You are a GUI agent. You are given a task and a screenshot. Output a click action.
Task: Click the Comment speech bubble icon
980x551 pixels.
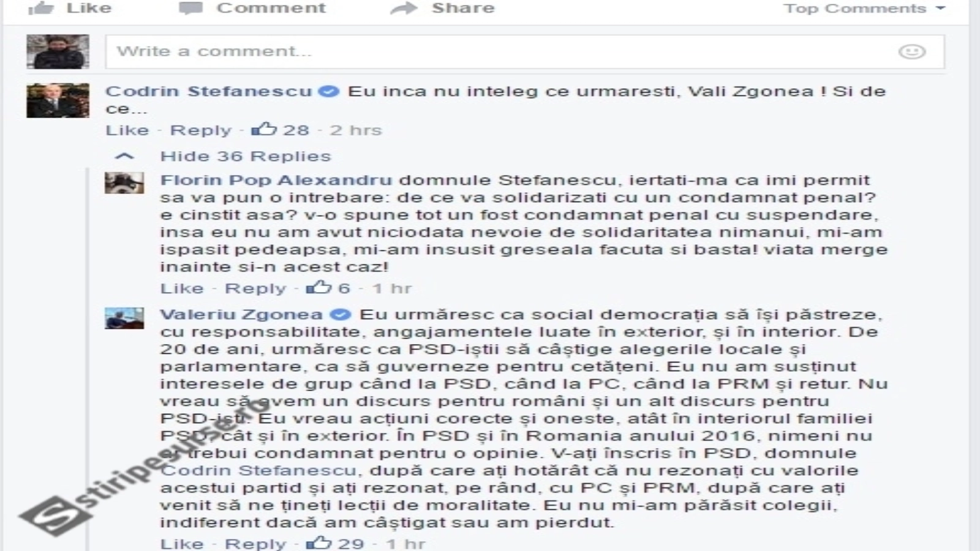coord(190,8)
